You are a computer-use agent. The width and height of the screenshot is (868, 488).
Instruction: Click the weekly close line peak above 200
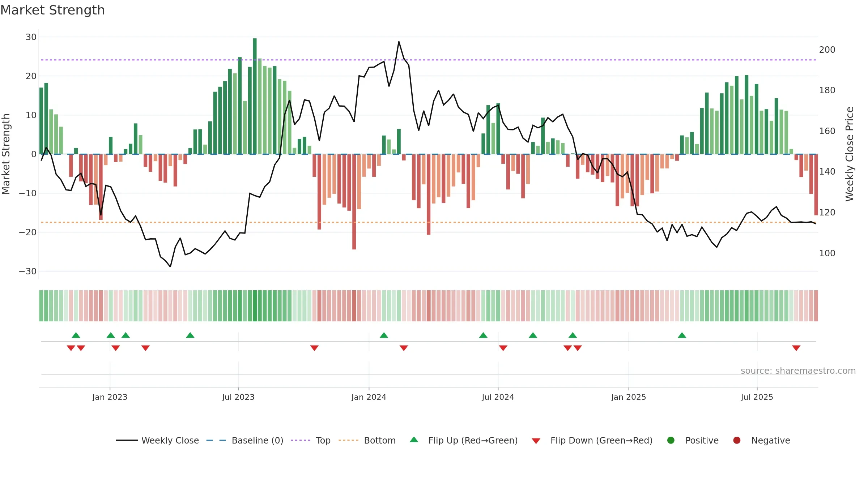(x=399, y=42)
